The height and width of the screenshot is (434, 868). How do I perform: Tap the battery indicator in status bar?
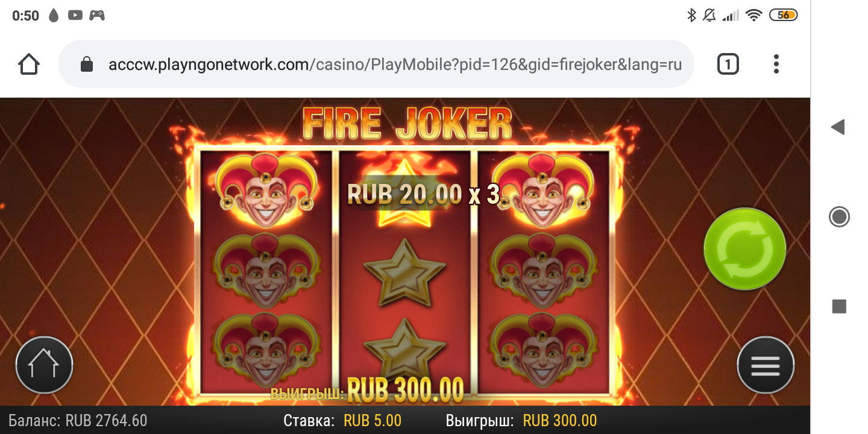(784, 16)
